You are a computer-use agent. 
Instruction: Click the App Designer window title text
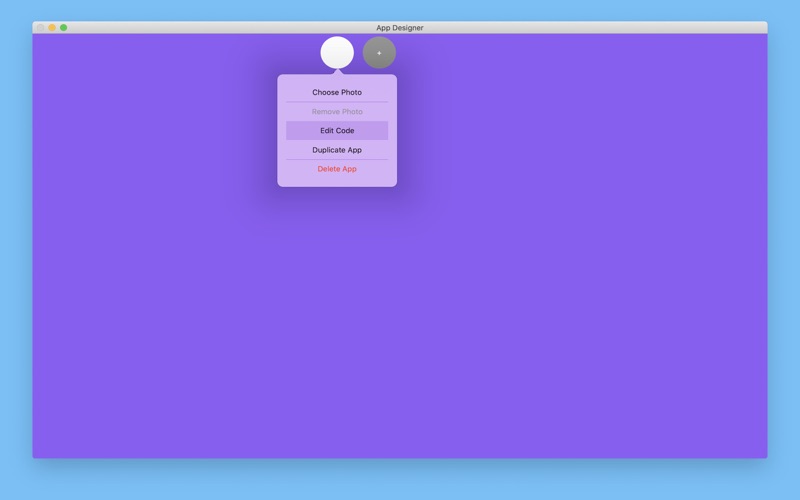coord(399,28)
